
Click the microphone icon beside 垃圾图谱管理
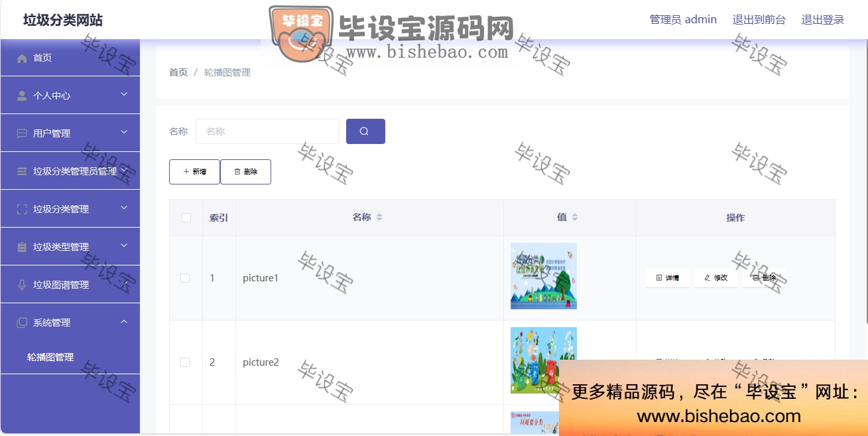point(22,285)
